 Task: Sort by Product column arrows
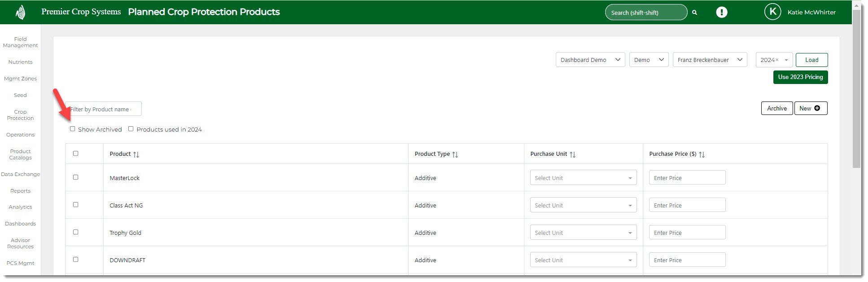(136, 154)
